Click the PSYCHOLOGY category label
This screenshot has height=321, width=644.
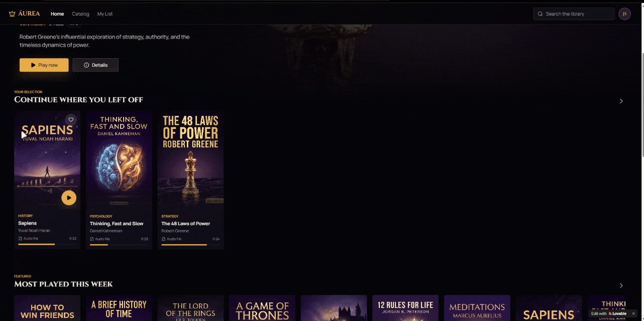(x=101, y=216)
